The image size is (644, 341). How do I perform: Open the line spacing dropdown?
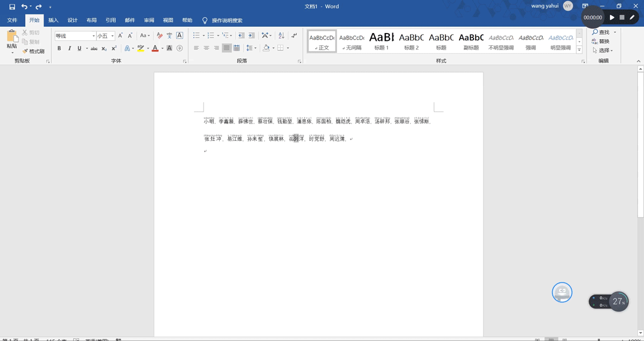pyautogui.click(x=250, y=48)
